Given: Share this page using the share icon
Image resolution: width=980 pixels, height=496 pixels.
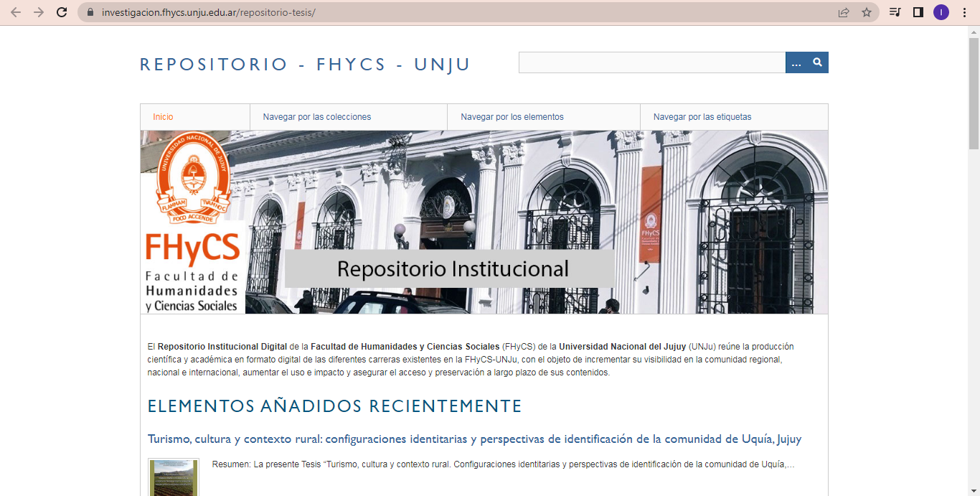Looking at the screenshot, I should click(x=844, y=12).
